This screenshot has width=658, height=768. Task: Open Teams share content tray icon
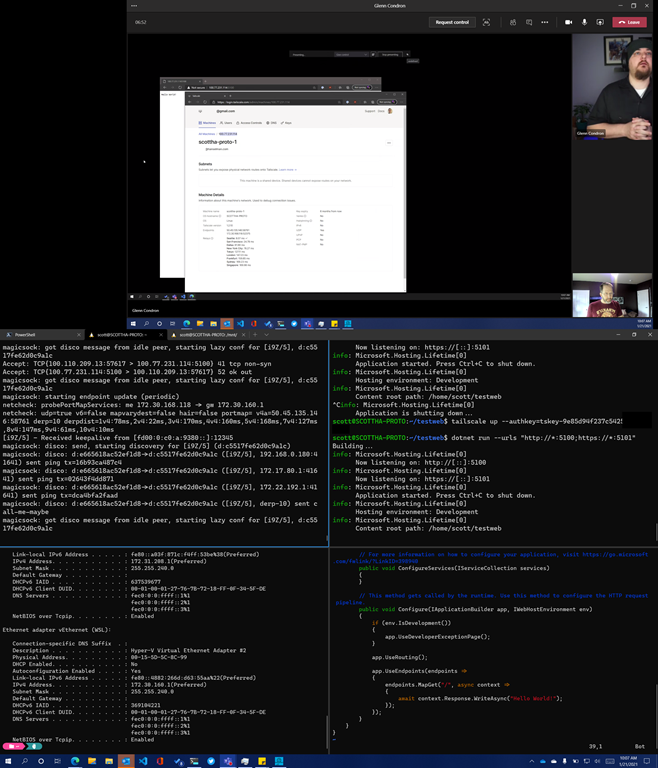pos(600,22)
